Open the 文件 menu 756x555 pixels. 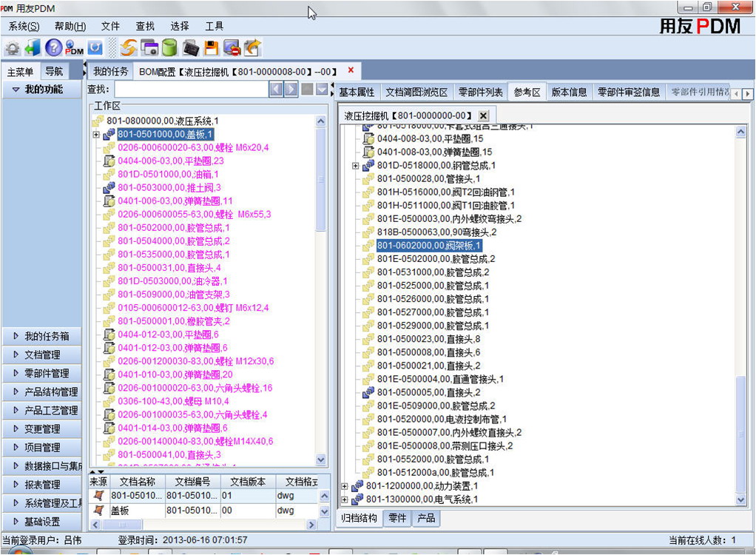tap(110, 27)
